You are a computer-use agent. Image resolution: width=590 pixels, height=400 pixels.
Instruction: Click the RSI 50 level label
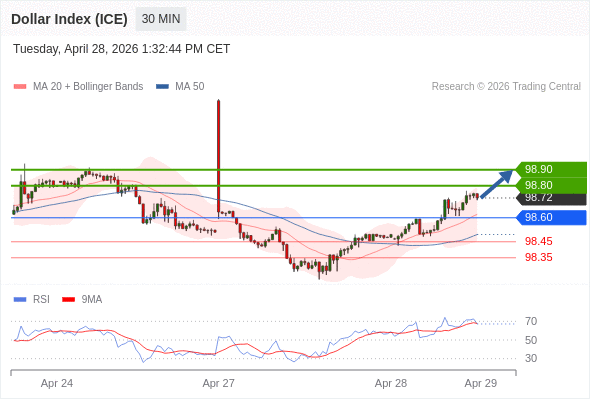tap(531, 340)
